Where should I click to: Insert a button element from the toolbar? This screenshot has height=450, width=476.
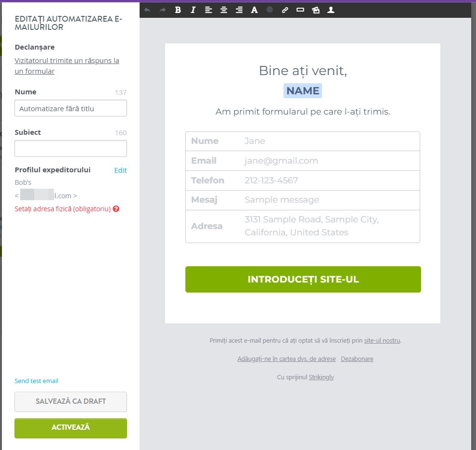tap(300, 10)
